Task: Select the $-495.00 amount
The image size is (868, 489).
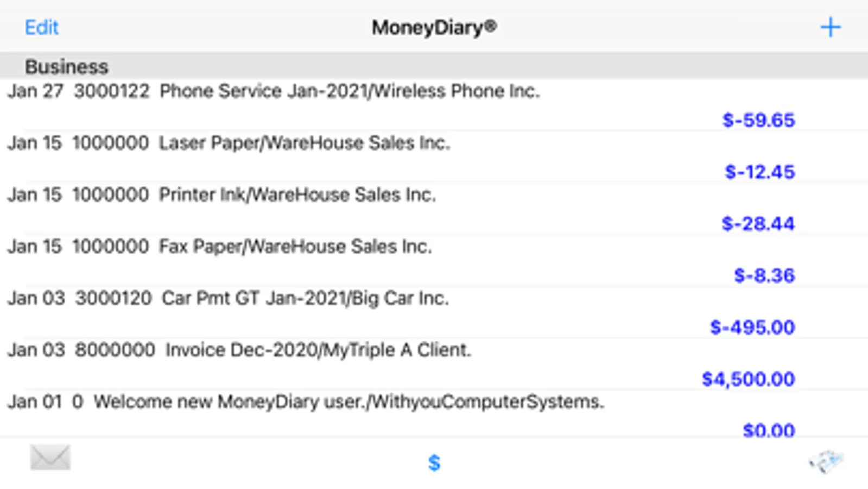Action: 752,327
